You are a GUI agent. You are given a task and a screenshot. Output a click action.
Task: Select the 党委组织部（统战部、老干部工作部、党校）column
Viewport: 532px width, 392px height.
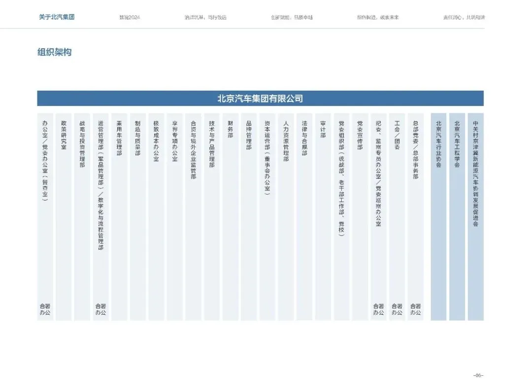[342, 217]
